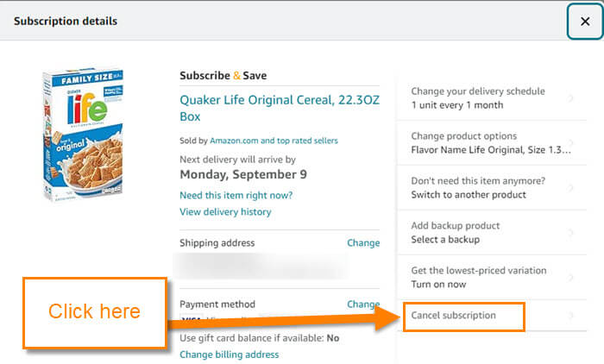604x364 pixels.
Task: Change the payment method
Action: (x=363, y=304)
